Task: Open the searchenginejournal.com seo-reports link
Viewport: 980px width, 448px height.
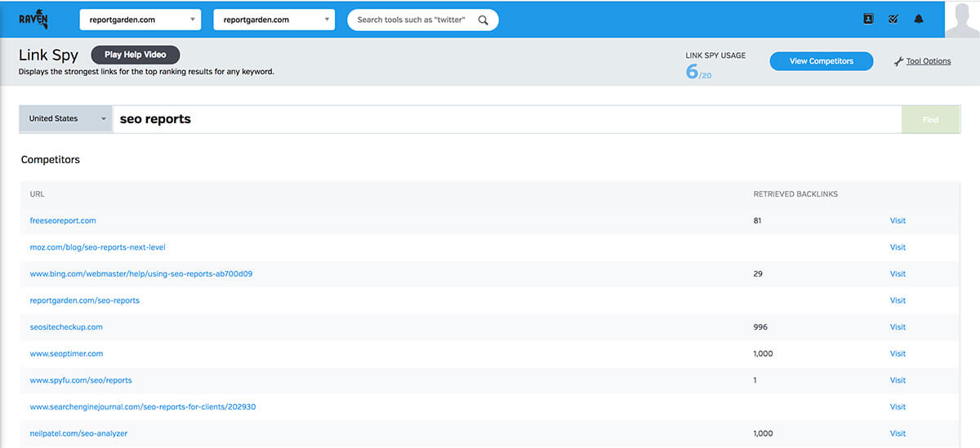Action: tap(143, 406)
